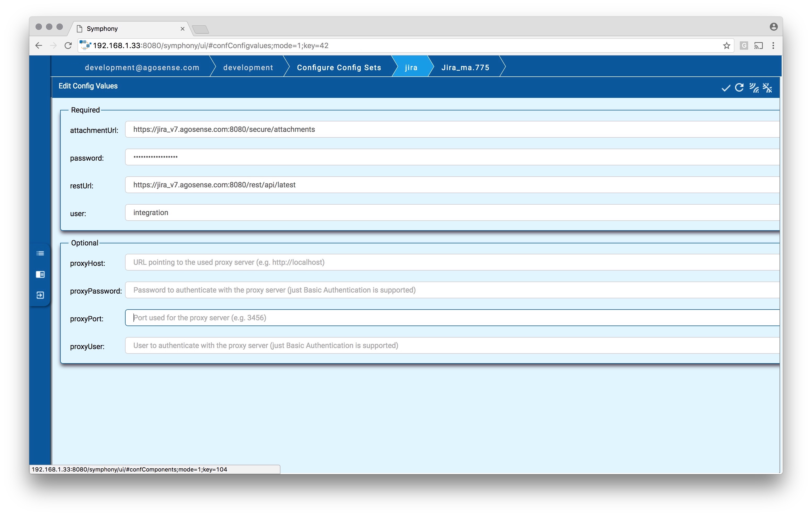812x516 pixels.
Task: Click the attachmentUrl input field
Action: tap(452, 129)
